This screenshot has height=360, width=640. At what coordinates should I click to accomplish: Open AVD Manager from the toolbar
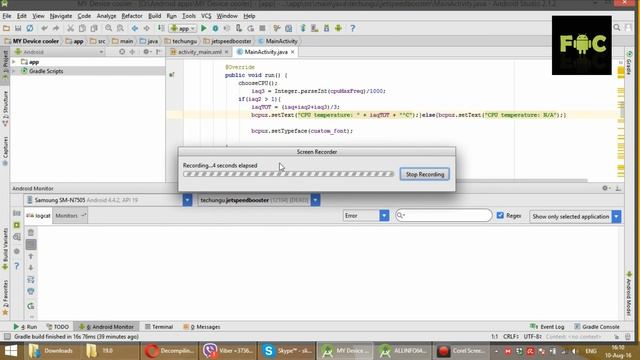tap(315, 28)
